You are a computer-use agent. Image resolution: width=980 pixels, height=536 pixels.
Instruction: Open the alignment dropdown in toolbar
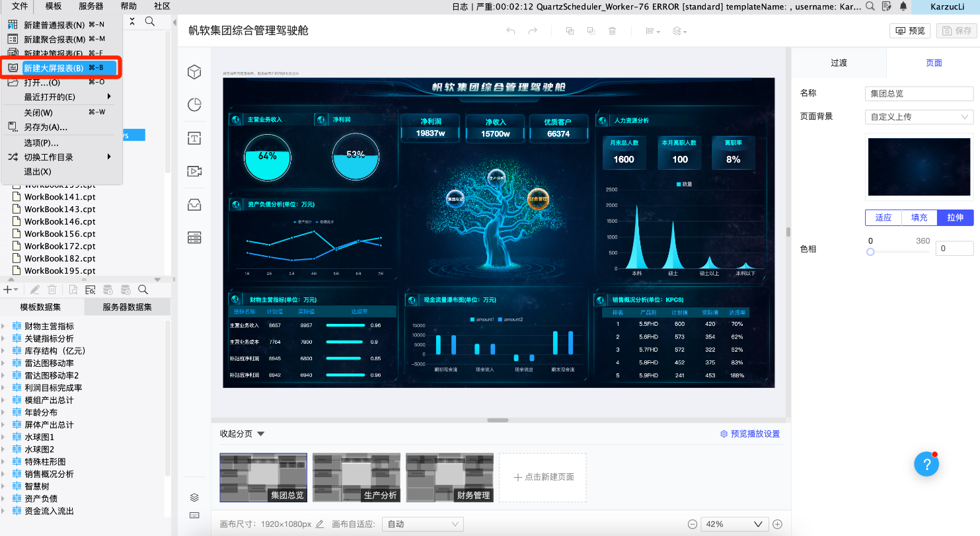pyautogui.click(x=653, y=31)
